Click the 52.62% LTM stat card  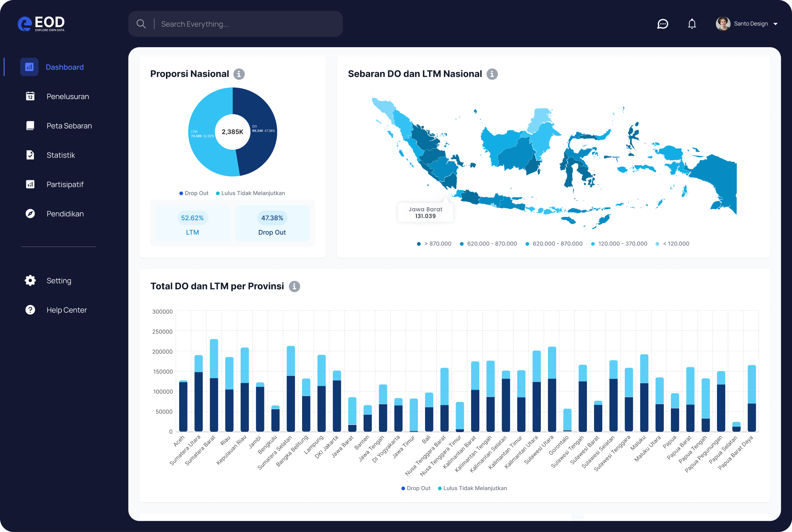(x=192, y=223)
